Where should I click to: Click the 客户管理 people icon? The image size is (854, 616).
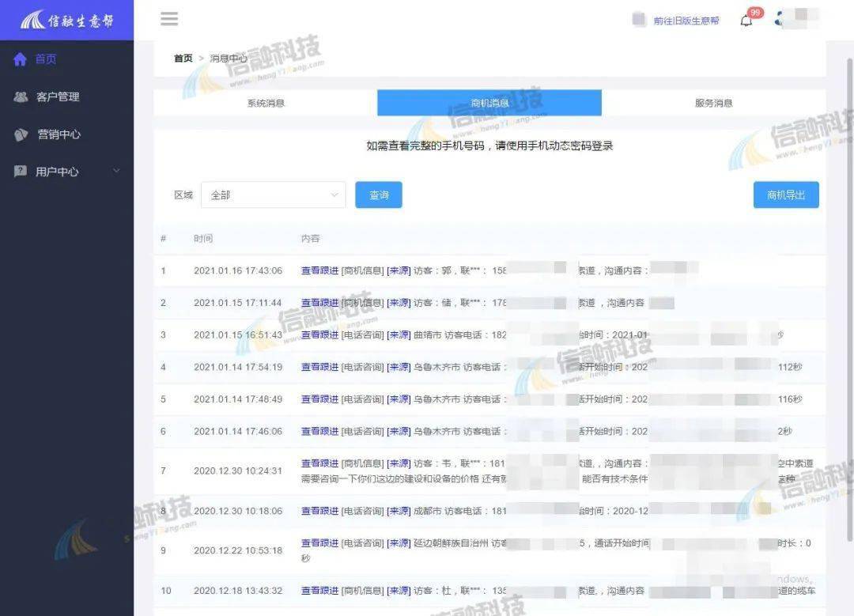click(x=21, y=97)
